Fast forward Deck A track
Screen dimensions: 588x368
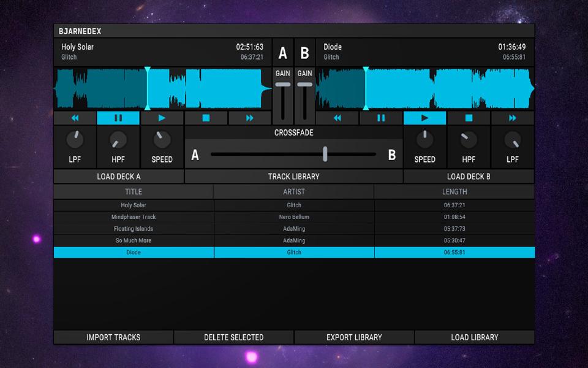(x=250, y=118)
